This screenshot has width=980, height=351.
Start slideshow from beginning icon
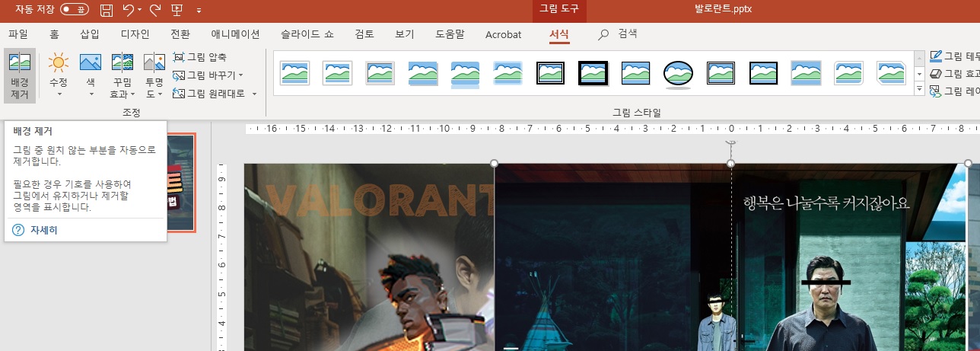pos(177,10)
